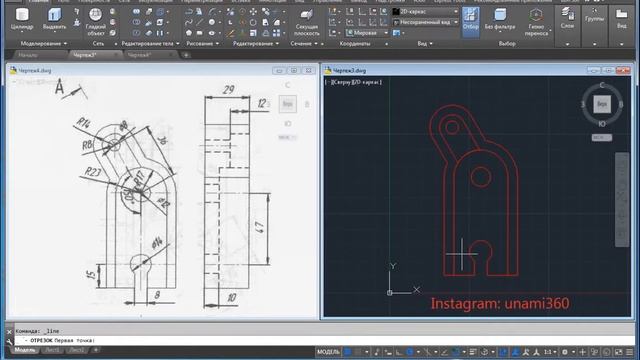Click the smooth more mesh icon
The width and height of the screenshot is (640, 360).
[113, 12]
